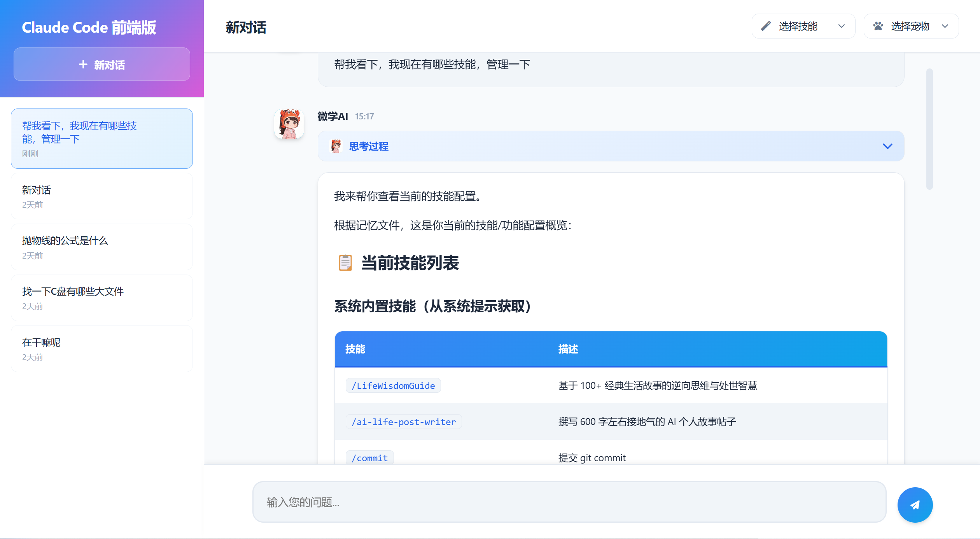Click the paw icon beside 选择宠物
980x539 pixels.
[878, 26]
